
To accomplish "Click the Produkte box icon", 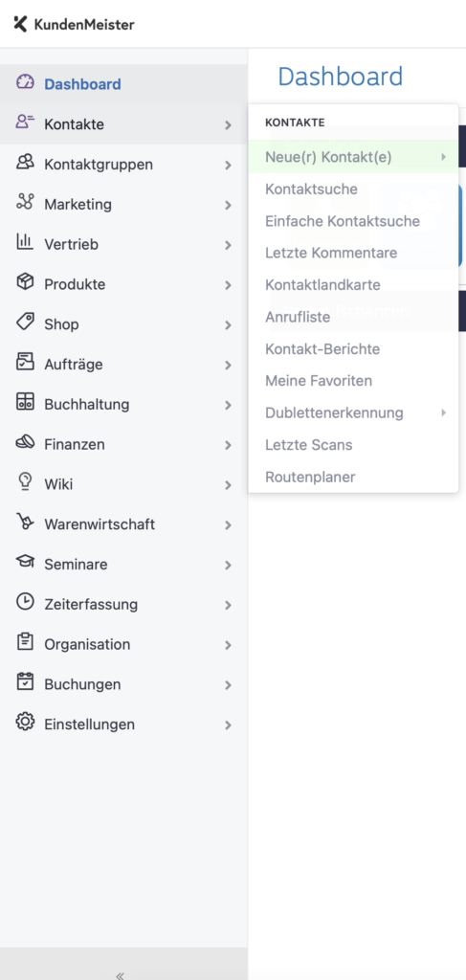I will point(25,282).
